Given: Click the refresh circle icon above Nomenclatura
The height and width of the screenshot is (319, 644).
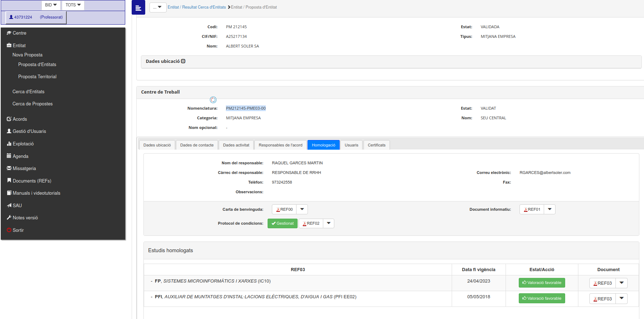Looking at the screenshot, I should click(x=213, y=100).
